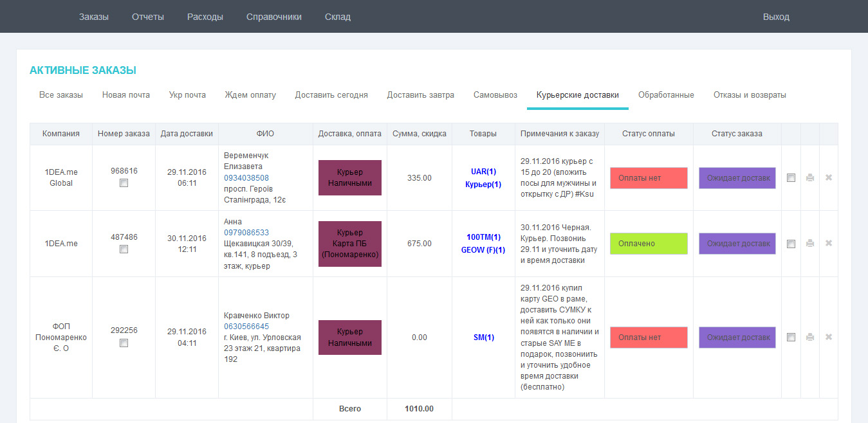This screenshot has height=423, width=868.
Task: Open the Ждем оплату tab
Action: [x=250, y=95]
